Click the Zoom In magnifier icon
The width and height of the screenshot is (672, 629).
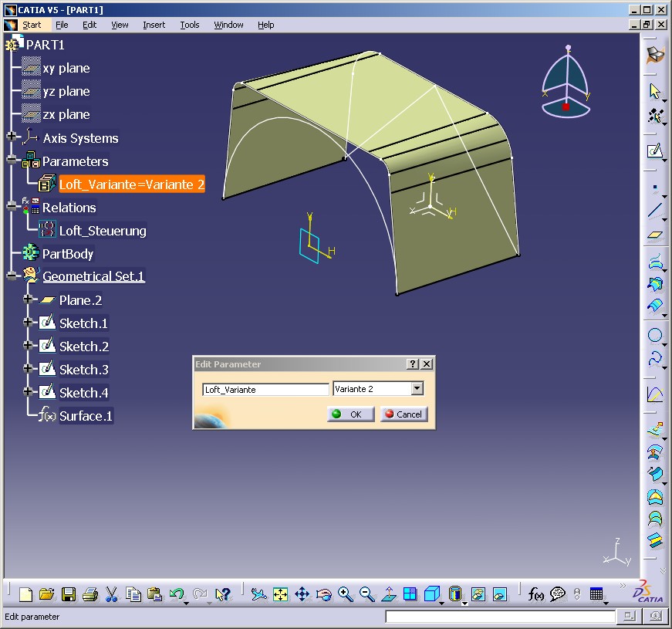point(346,594)
